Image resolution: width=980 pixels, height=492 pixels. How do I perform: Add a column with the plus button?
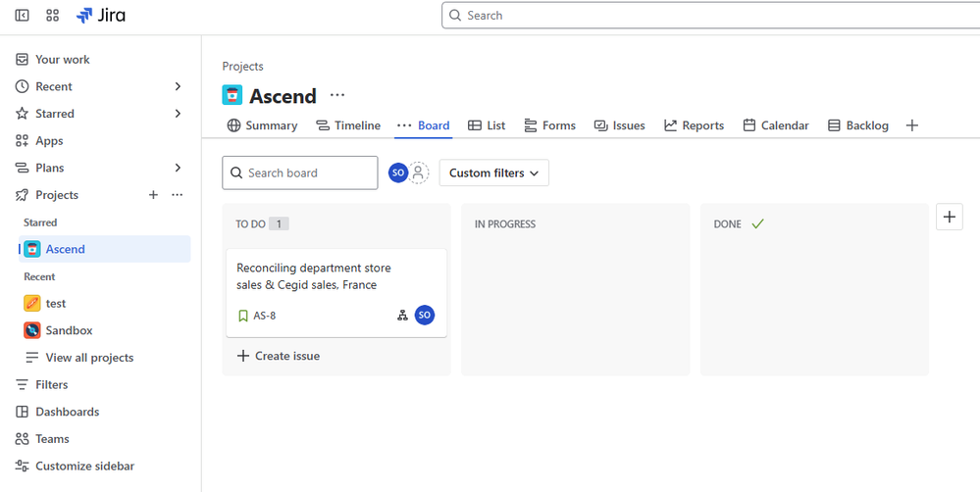(x=950, y=217)
